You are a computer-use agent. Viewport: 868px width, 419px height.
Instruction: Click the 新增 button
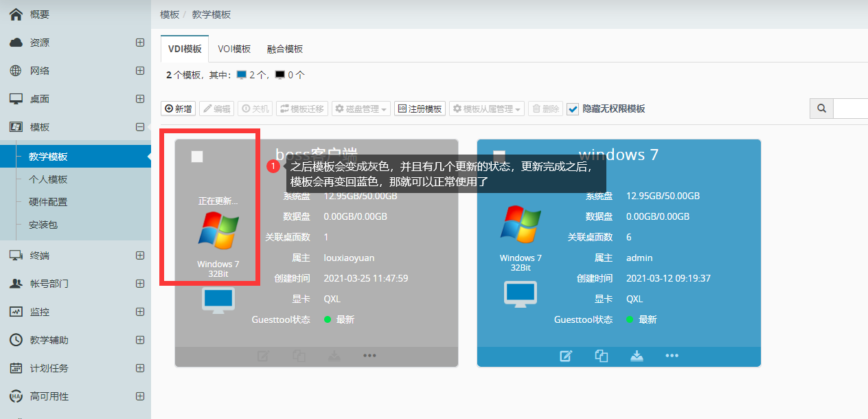coord(178,109)
